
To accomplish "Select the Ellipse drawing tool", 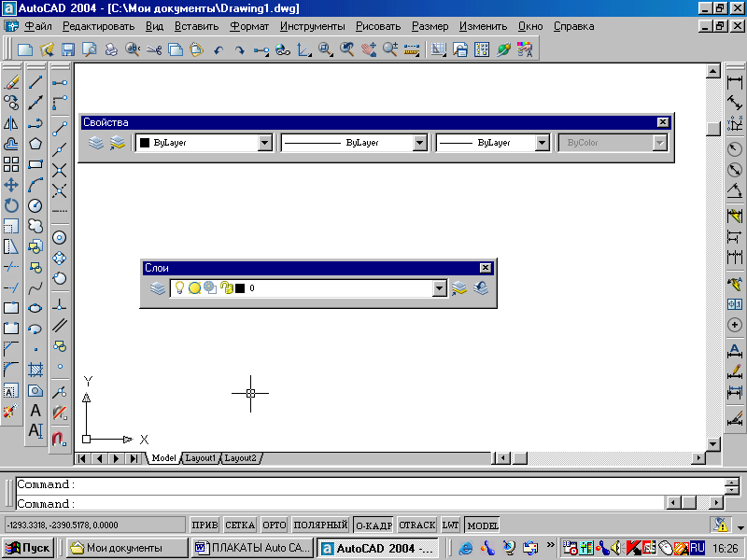I will tap(35, 309).
